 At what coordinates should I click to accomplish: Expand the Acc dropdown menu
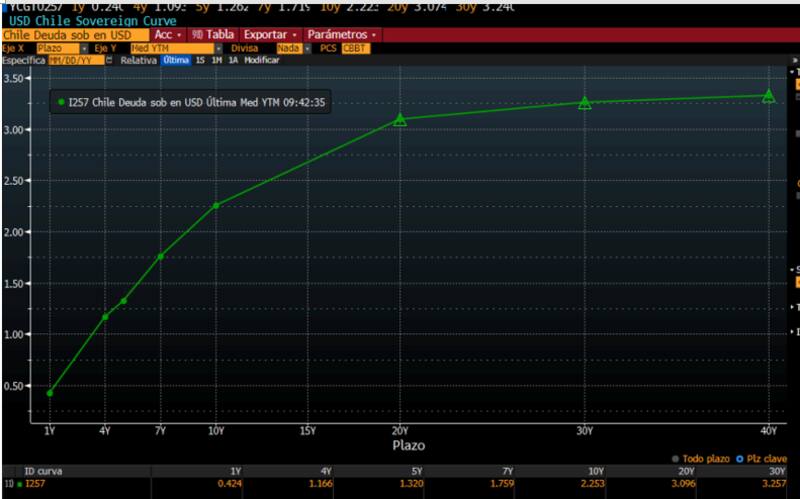pyautogui.click(x=168, y=34)
